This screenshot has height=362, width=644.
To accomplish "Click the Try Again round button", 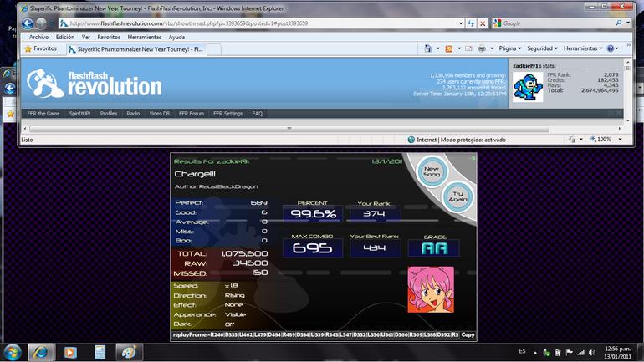I will coord(457,196).
